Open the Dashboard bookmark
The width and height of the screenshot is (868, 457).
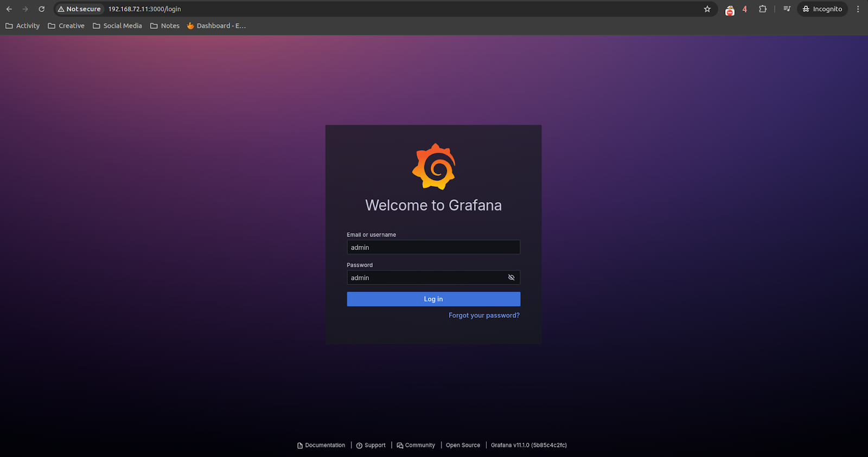216,26
